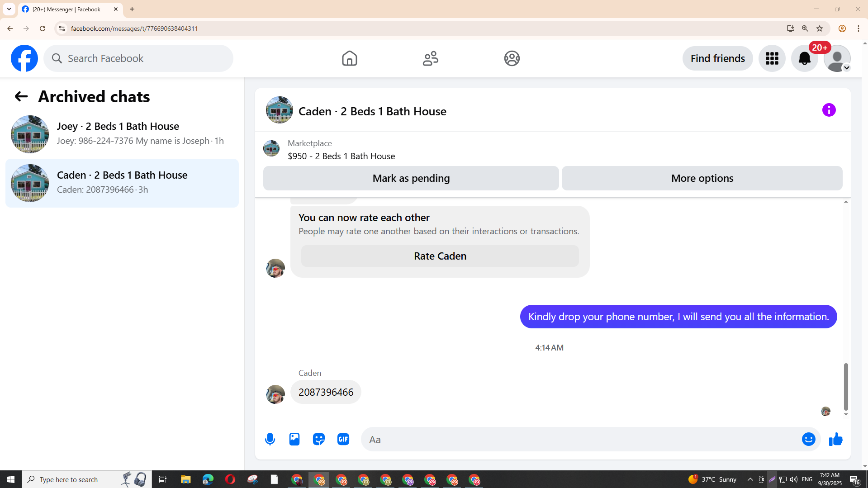
Task: Open Task View on the taskbar
Action: coord(163,479)
